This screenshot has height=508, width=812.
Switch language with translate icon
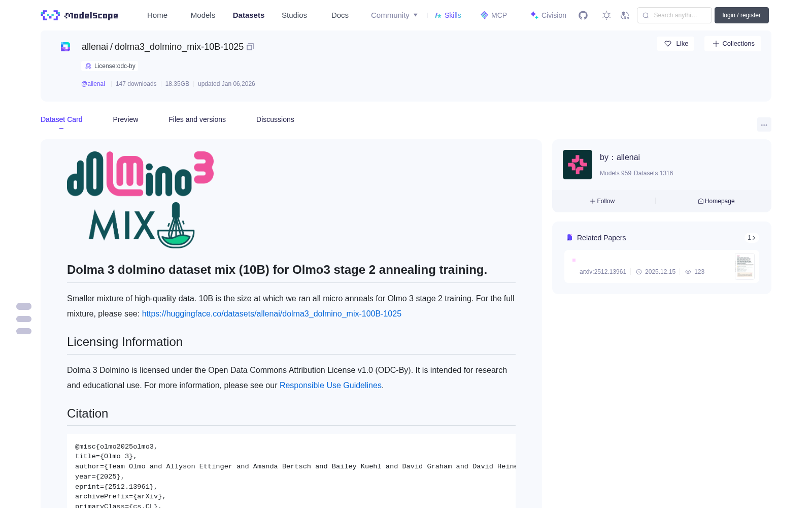click(x=625, y=15)
